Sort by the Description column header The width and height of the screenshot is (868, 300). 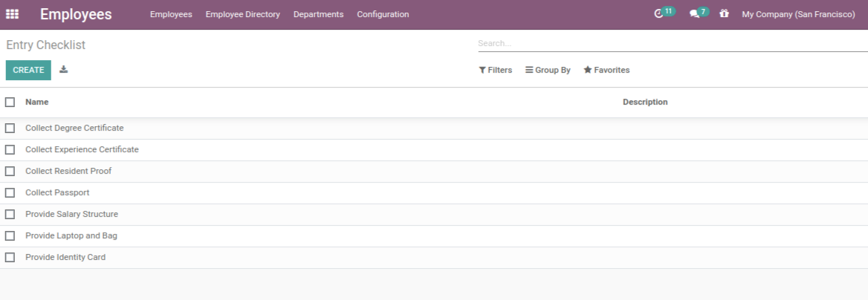[x=645, y=102]
